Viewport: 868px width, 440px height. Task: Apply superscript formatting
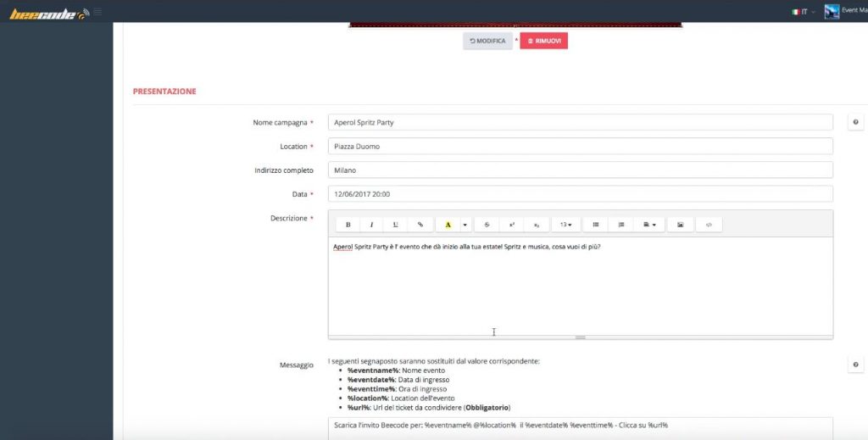coord(511,224)
